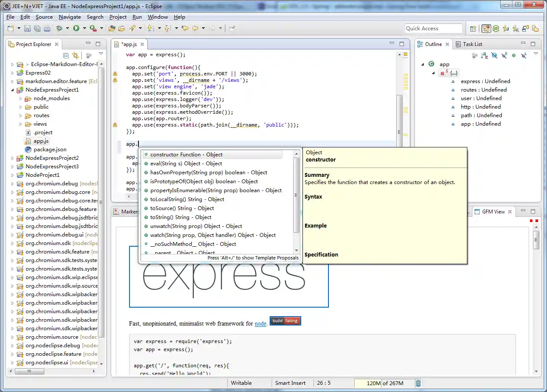This screenshot has width=547, height=392.
Task: Switch to the GFM View tab
Action: [x=493, y=211]
